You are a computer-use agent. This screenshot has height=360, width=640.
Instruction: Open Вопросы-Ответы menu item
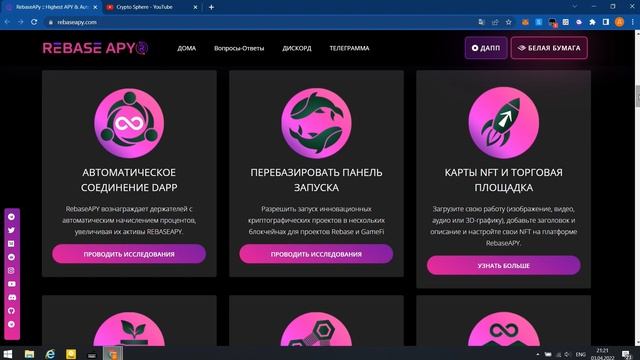click(x=239, y=48)
